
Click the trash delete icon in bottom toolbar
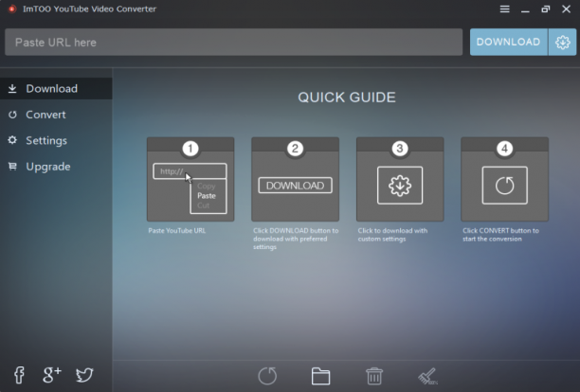coord(374,376)
